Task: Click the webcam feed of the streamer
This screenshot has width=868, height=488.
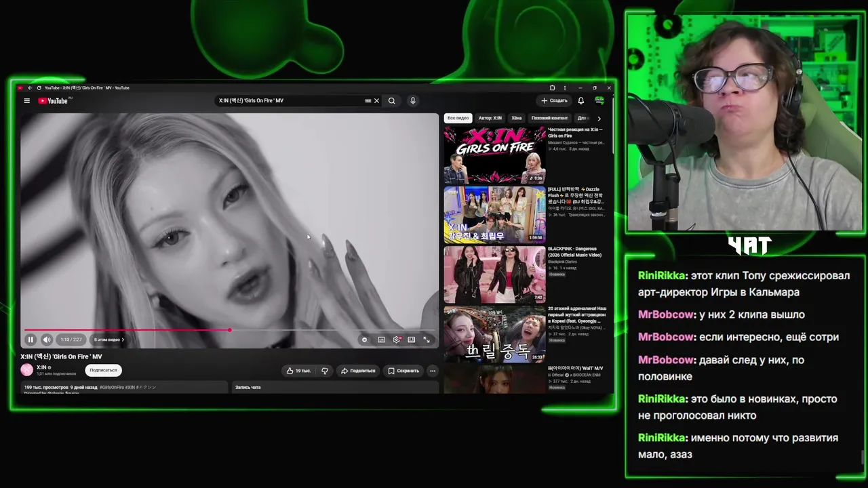Action: point(744,123)
